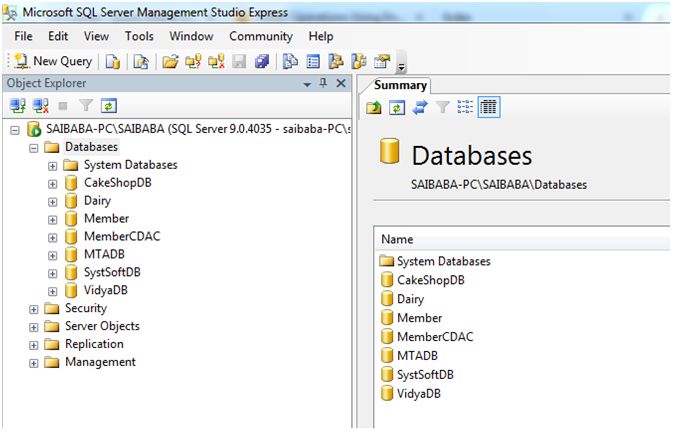Select VidyaDB in the Summary list
The width and height of the screenshot is (676, 432).
419,394
